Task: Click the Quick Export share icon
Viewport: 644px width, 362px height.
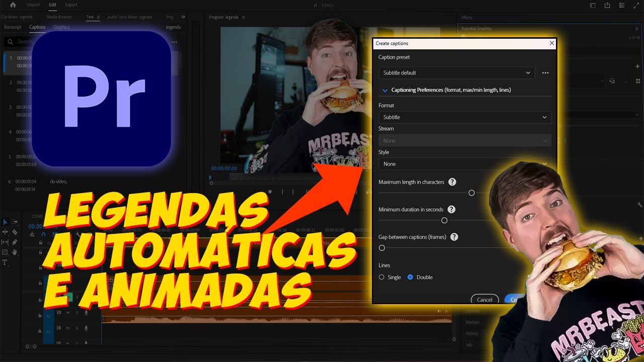Action: (x=607, y=5)
